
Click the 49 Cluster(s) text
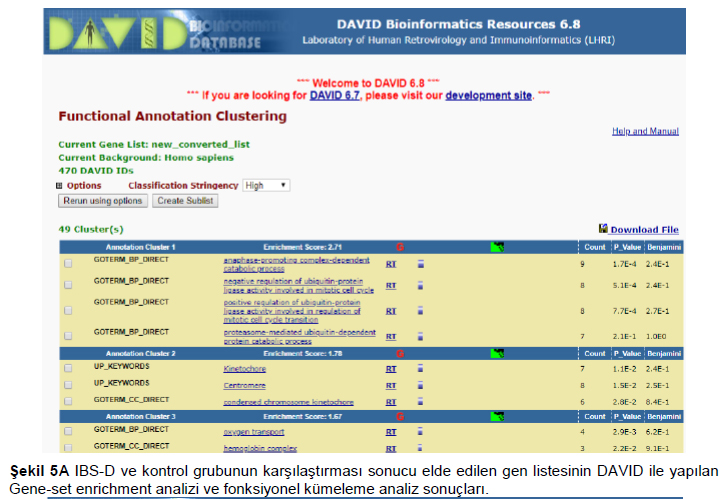(x=91, y=230)
